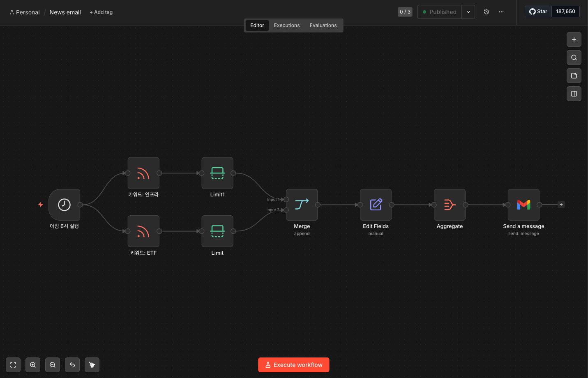Click the Limit1 output connector
588x378 pixels.
(233, 173)
